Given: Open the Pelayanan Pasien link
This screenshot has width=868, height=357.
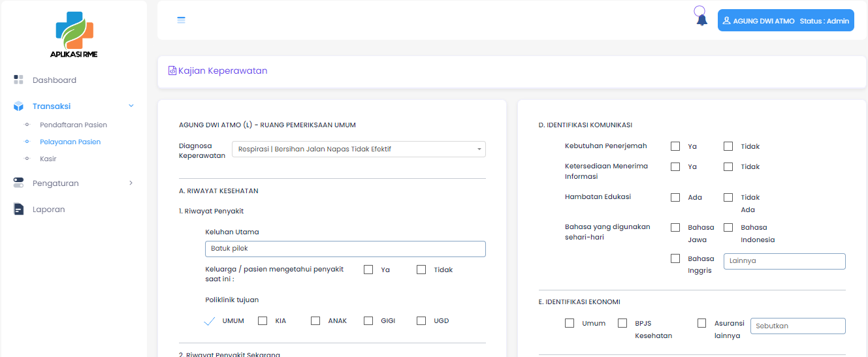Looking at the screenshot, I should 70,142.
